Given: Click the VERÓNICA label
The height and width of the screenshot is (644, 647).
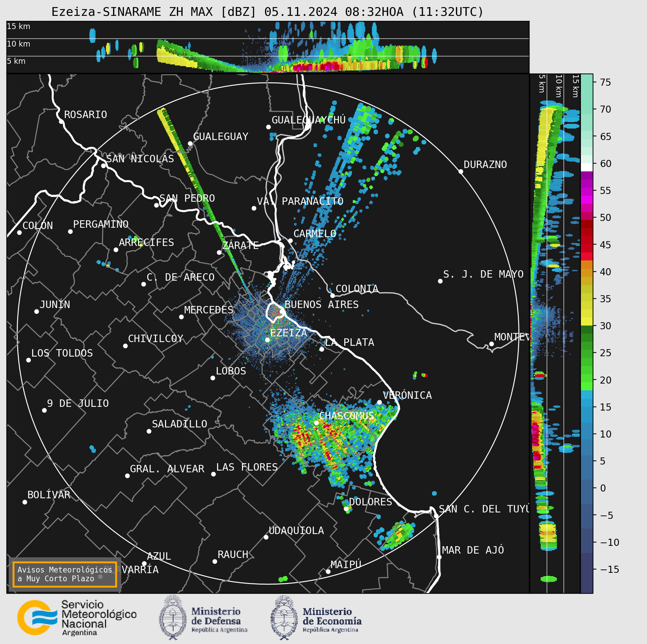Looking at the screenshot, I should (x=407, y=395).
